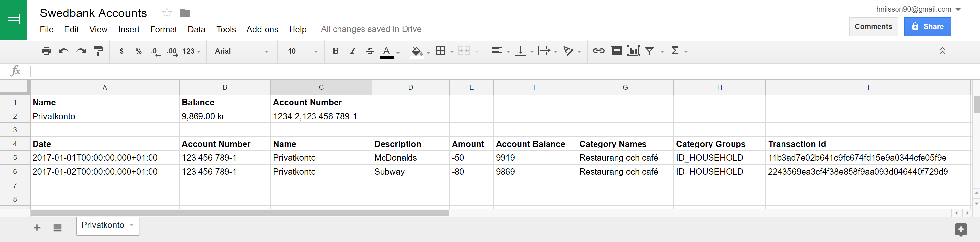The image size is (980, 242).
Task: Open the Sheets home icon
Action: (x=13, y=19)
